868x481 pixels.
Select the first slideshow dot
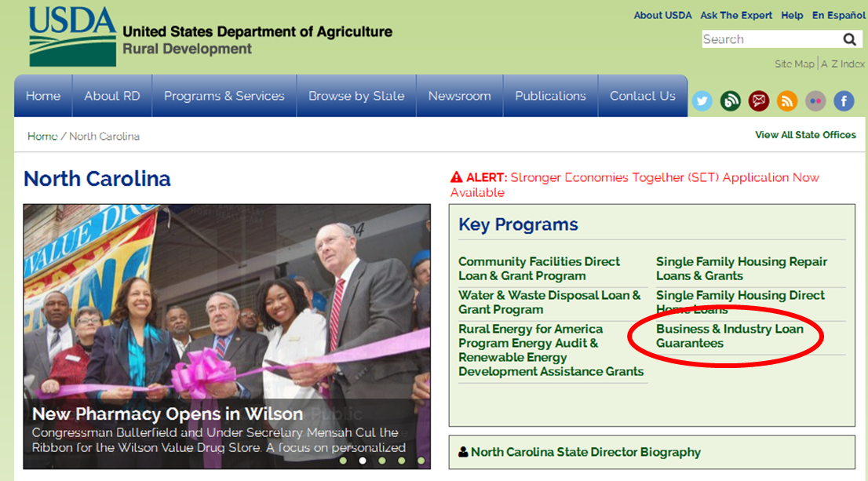point(343,461)
